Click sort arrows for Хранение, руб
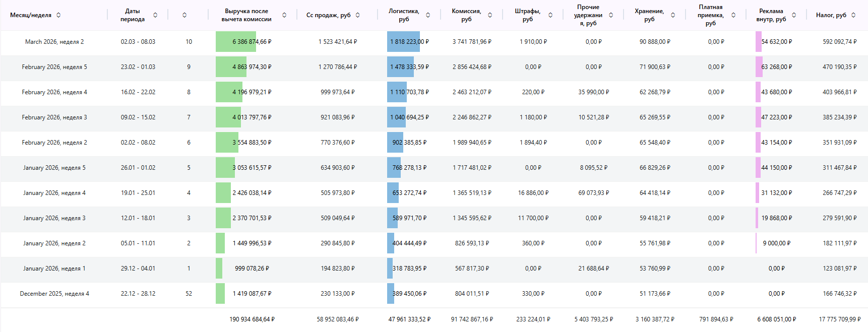 [x=673, y=15]
